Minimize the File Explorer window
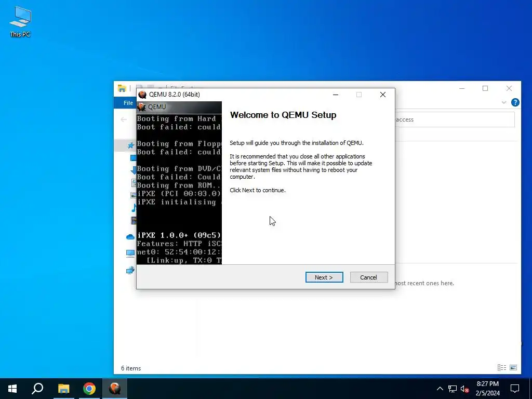The image size is (532, 399). coord(462,88)
